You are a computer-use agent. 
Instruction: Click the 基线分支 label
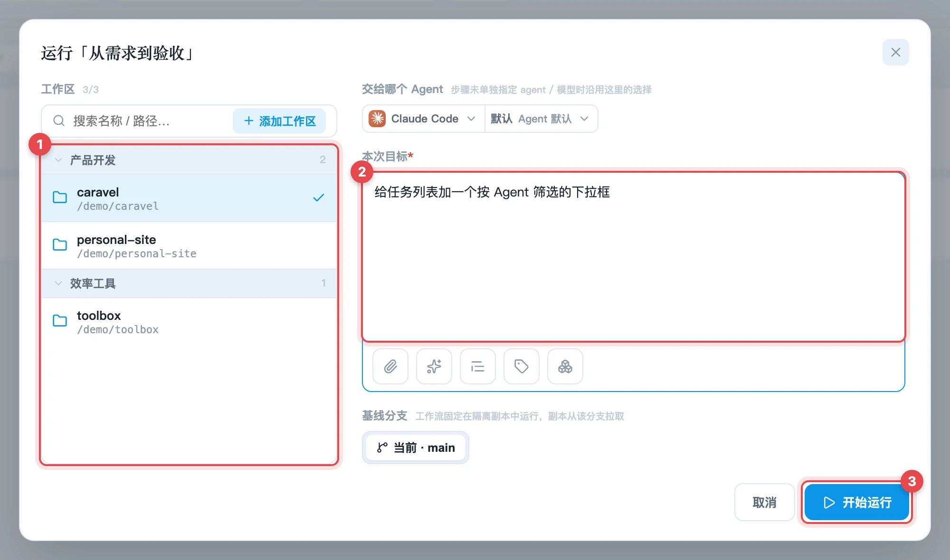[385, 416]
